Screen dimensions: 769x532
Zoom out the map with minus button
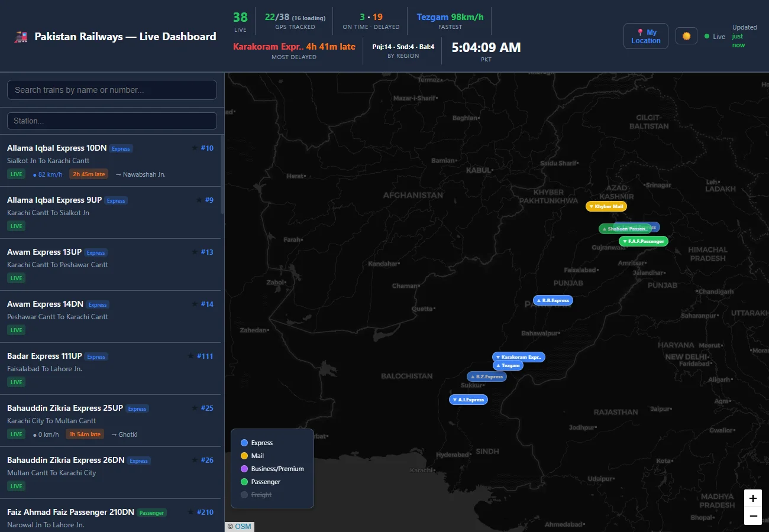coord(753,516)
